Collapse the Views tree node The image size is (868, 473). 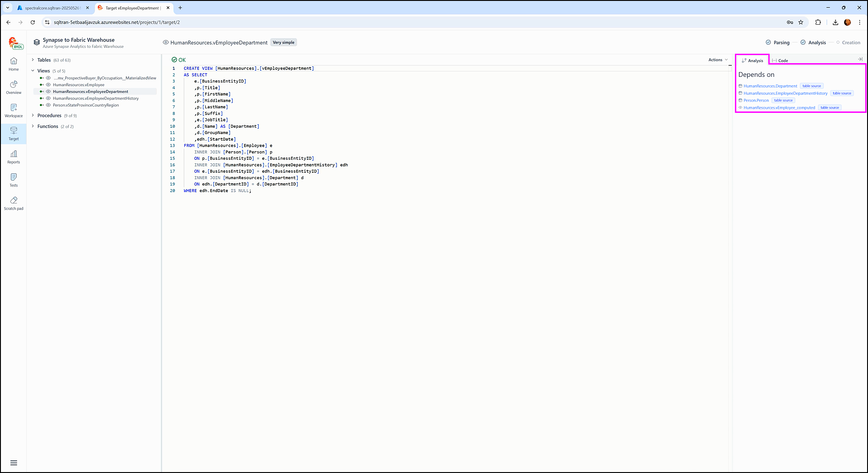coord(33,71)
